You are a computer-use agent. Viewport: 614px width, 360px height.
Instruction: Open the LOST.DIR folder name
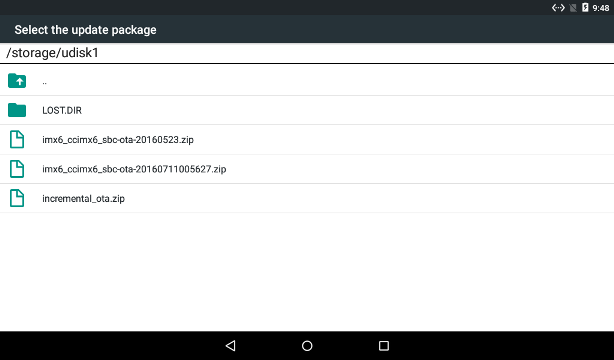(62, 110)
